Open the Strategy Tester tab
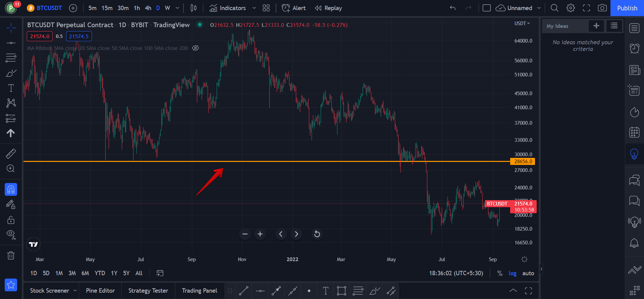Screen dimensions: 644x299 pos(148,291)
